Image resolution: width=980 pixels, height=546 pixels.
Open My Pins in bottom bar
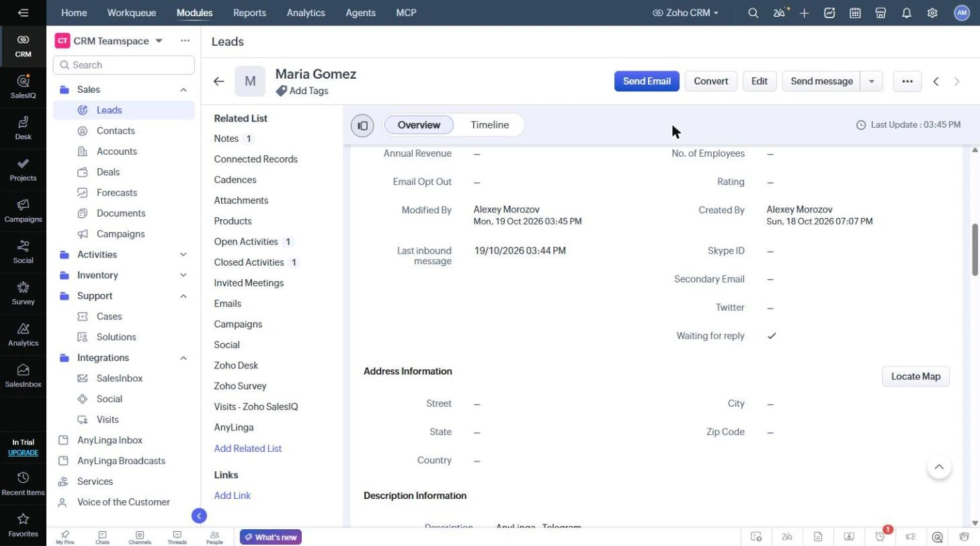click(x=65, y=537)
